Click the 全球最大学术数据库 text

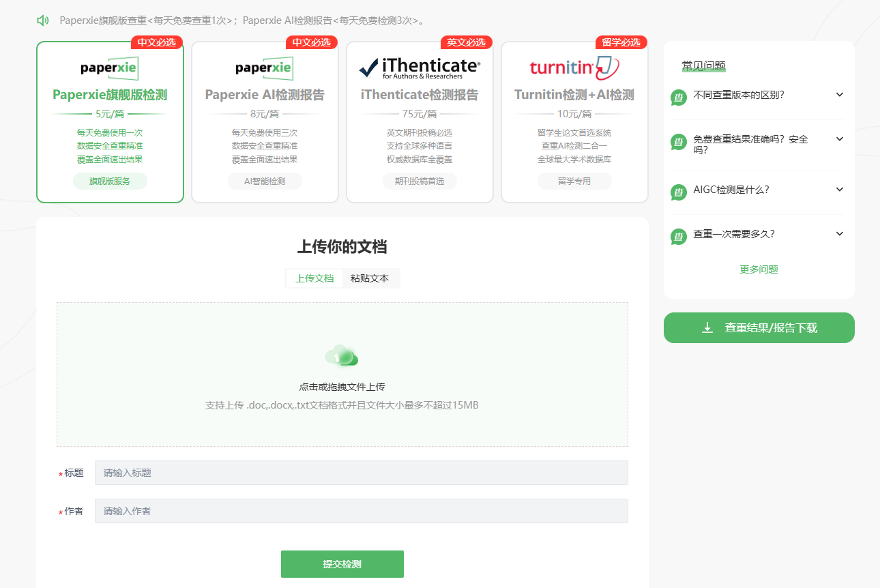574,160
